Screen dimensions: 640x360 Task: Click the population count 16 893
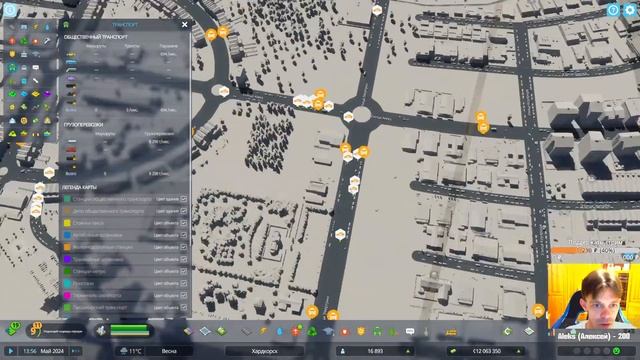(x=375, y=351)
